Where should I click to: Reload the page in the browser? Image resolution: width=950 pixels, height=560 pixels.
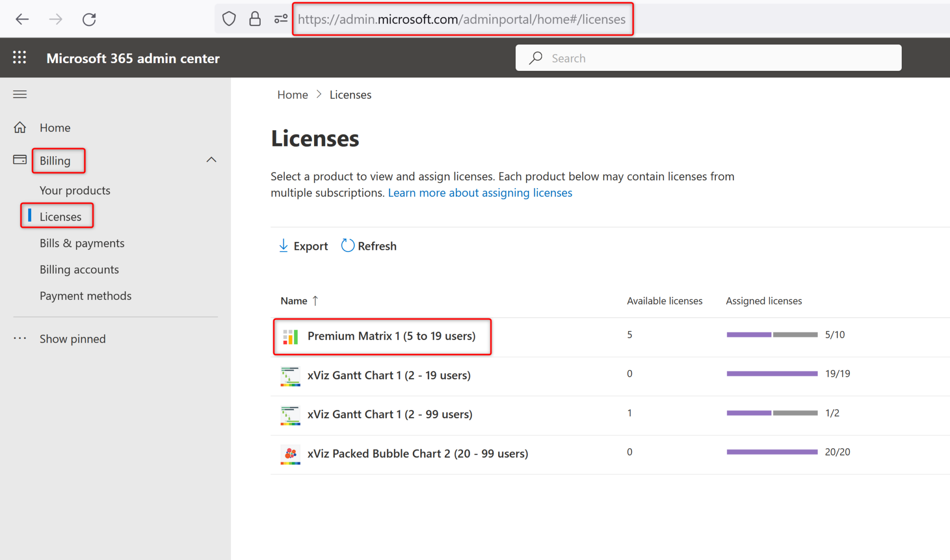tap(89, 19)
